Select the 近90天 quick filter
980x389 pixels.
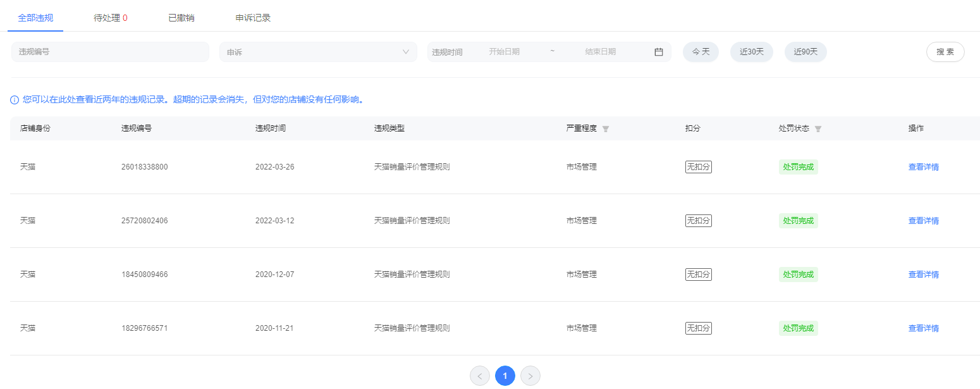[805, 52]
